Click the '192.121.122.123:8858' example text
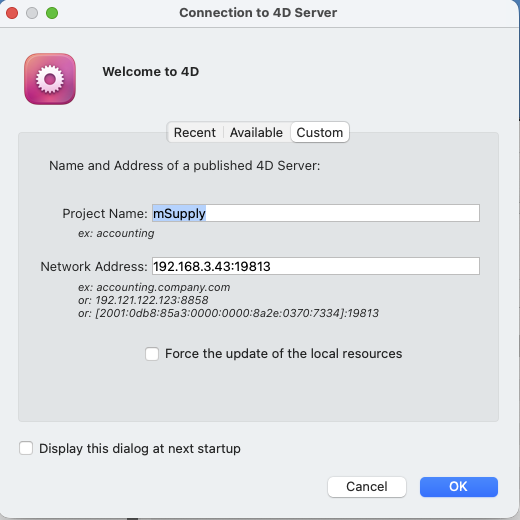The width and height of the screenshot is (520, 520). (152, 300)
